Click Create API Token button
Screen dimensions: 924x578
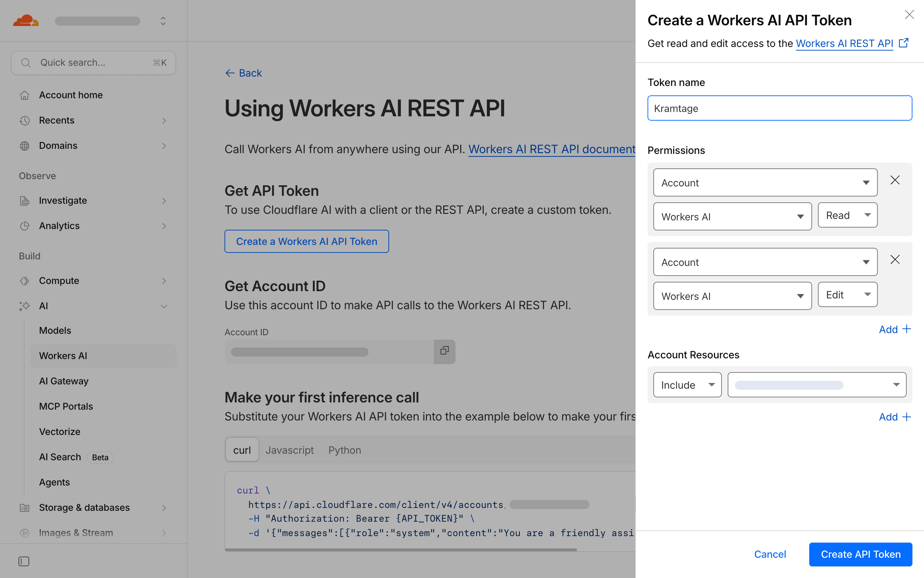pyautogui.click(x=860, y=554)
